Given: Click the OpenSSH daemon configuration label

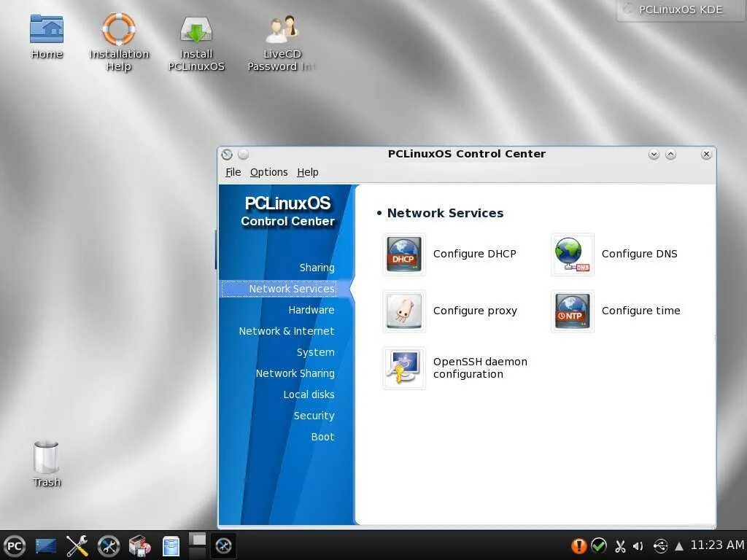Looking at the screenshot, I should (480, 367).
